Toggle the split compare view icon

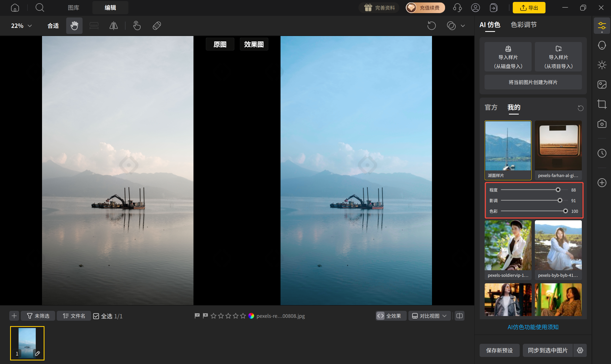coord(460,316)
